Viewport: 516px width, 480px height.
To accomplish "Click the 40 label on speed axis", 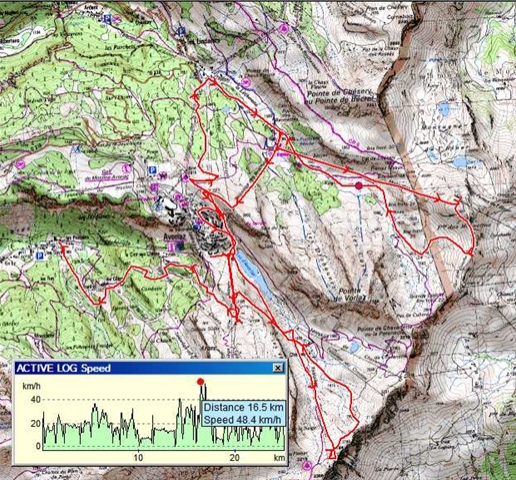I will coord(36,399).
